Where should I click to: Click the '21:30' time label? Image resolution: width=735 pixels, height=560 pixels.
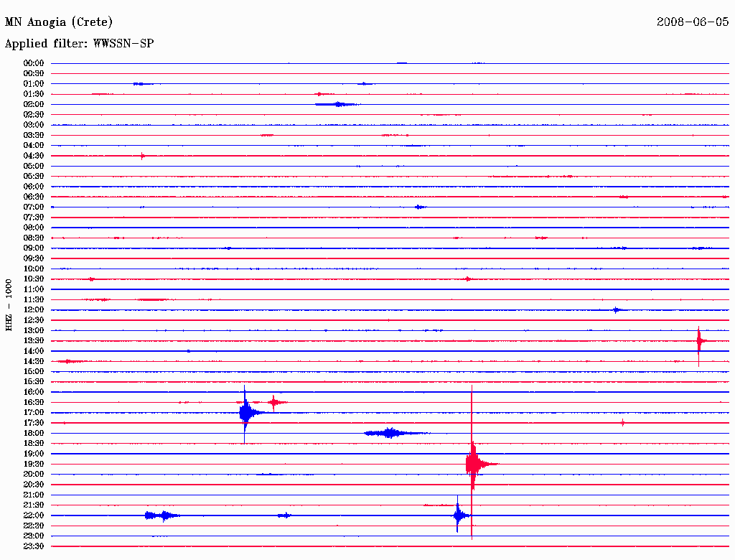34,505
